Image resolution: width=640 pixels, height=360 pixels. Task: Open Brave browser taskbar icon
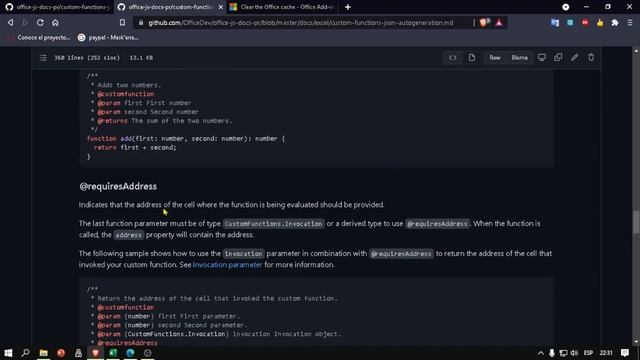[96, 353]
